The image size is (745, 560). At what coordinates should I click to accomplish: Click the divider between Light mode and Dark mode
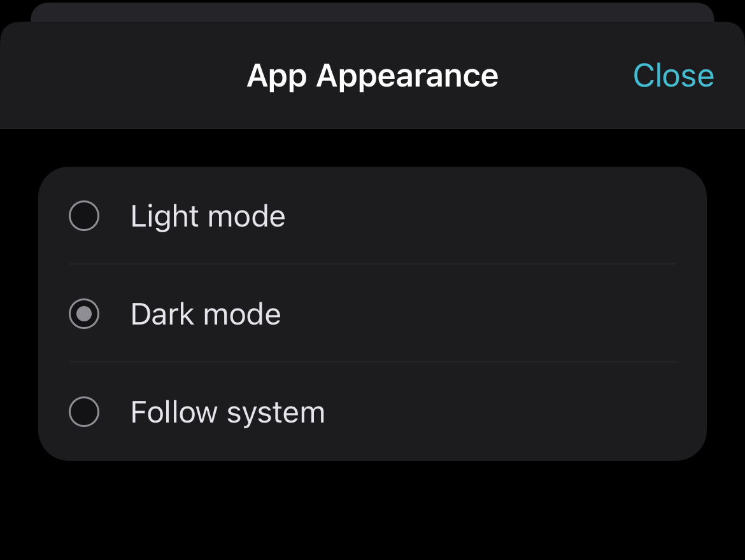372,264
